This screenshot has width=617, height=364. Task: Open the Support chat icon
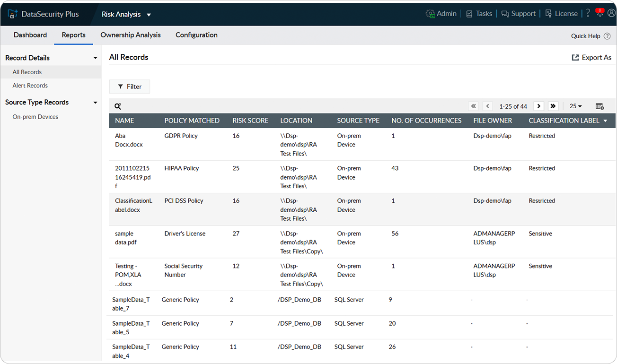505,14
